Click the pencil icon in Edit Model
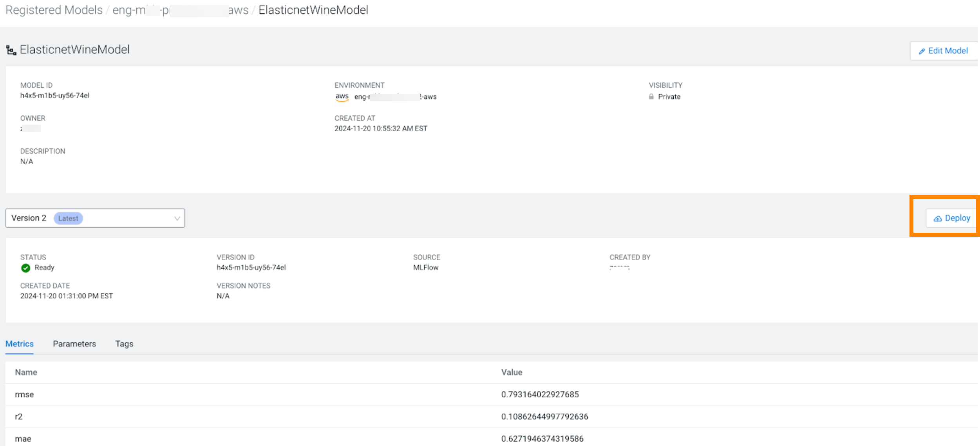This screenshot has width=980, height=446. tap(922, 51)
